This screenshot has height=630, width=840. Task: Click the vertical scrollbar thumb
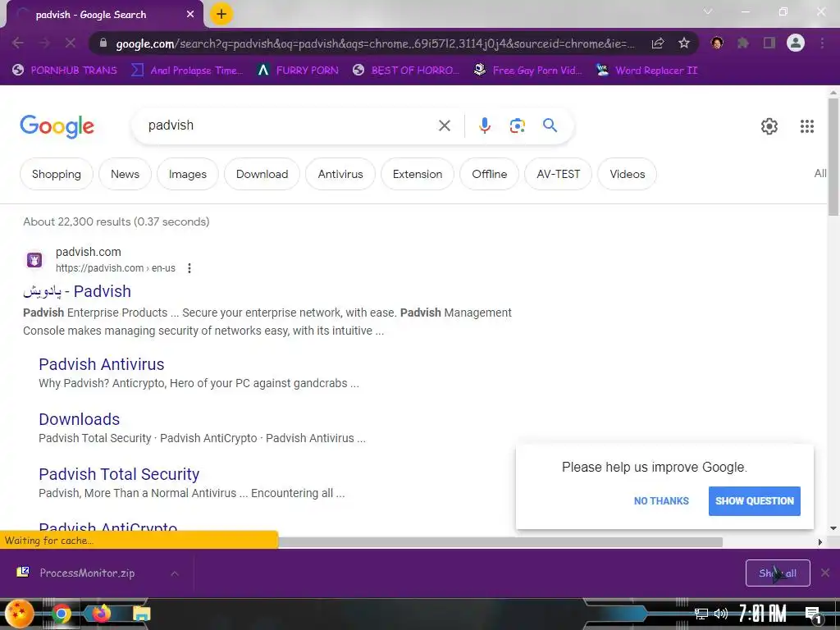pyautogui.click(x=833, y=157)
